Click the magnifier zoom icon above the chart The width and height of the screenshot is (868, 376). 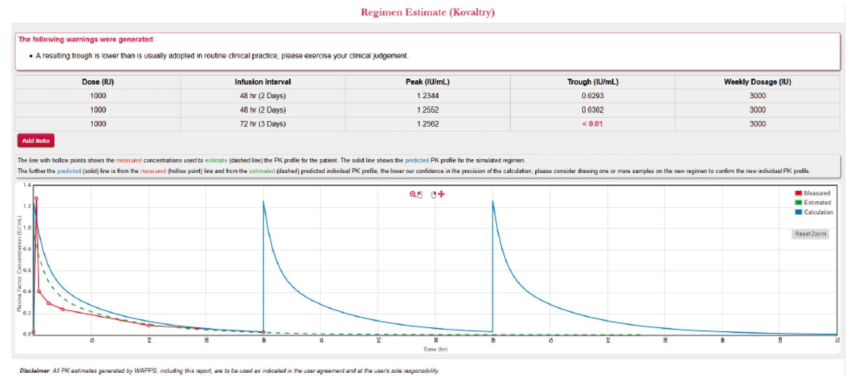click(x=413, y=194)
